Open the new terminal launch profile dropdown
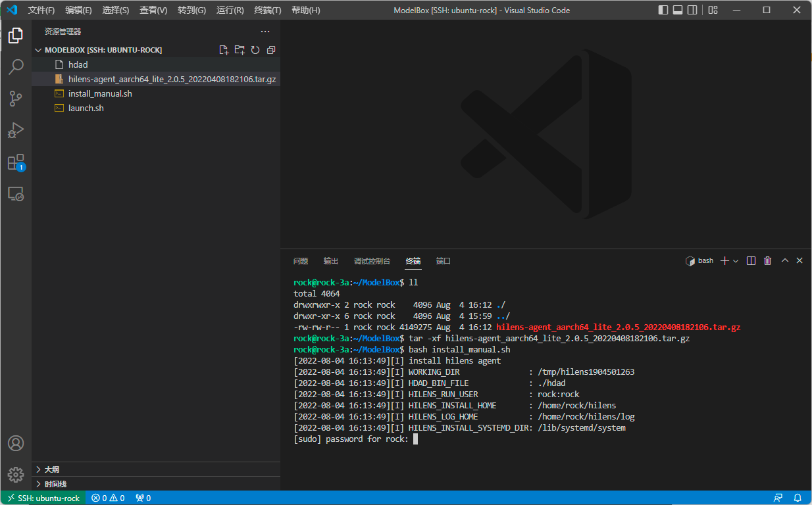This screenshot has height=505, width=812. point(736,261)
